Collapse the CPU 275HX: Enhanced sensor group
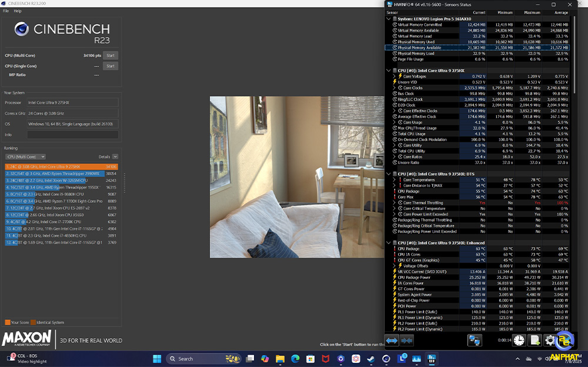 tap(389, 243)
